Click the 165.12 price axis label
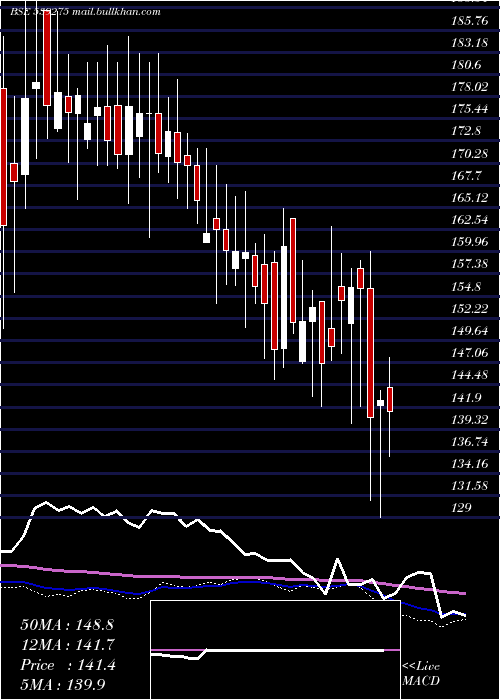Image resolution: width=500 pixels, height=700 pixels. pos(470,197)
